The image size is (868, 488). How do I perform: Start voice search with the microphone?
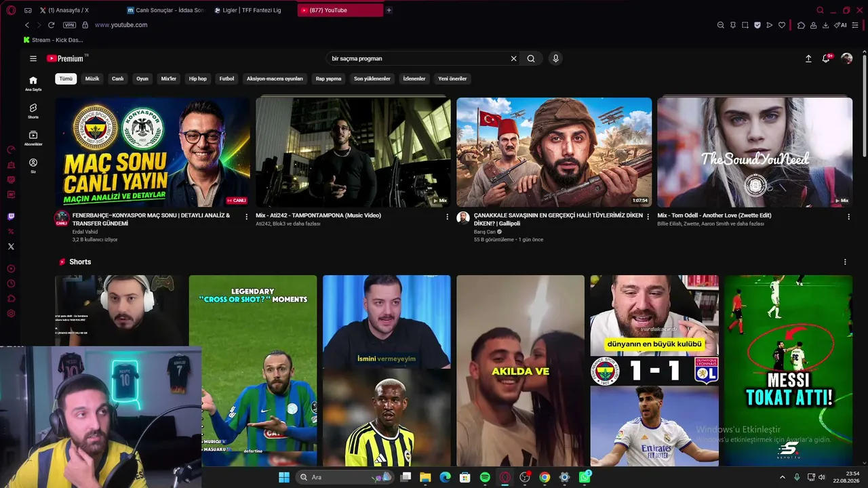point(555,59)
